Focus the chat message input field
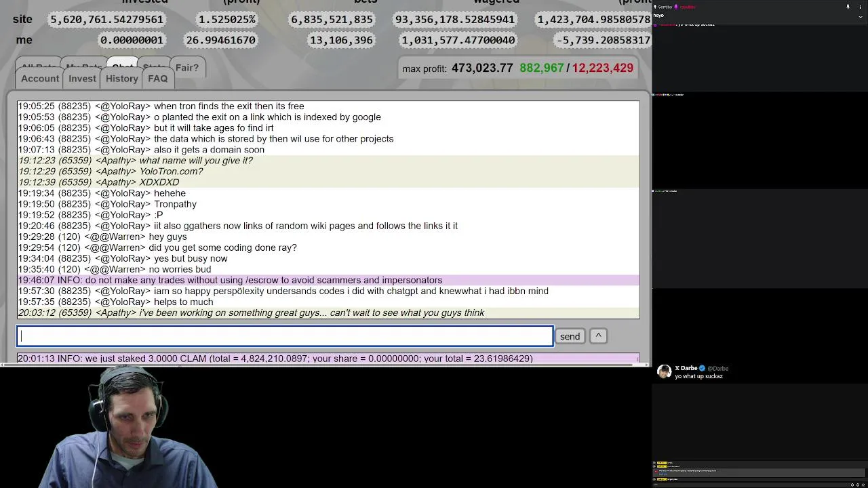 285,336
